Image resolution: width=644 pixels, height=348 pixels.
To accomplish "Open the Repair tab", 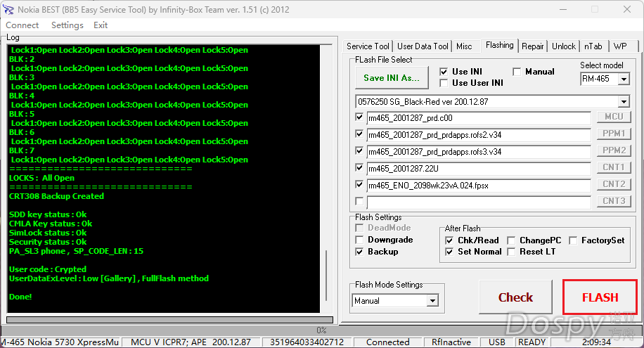I will (x=533, y=46).
